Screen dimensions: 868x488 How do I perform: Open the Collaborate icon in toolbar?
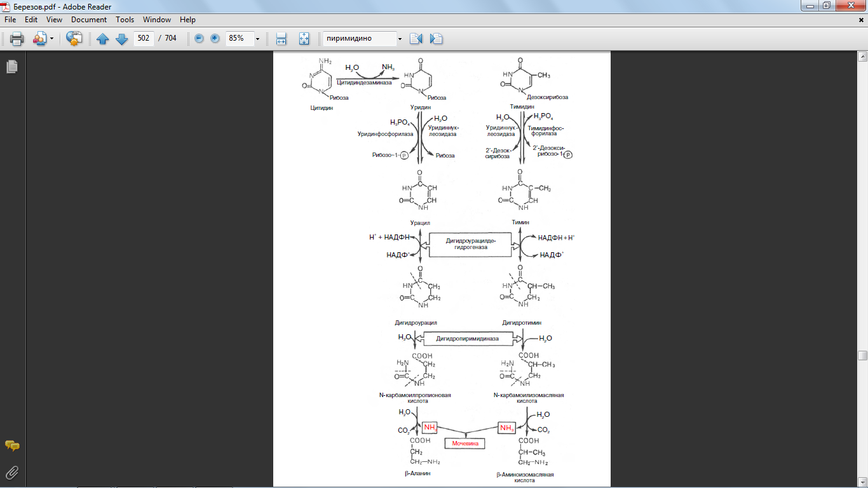tap(39, 39)
